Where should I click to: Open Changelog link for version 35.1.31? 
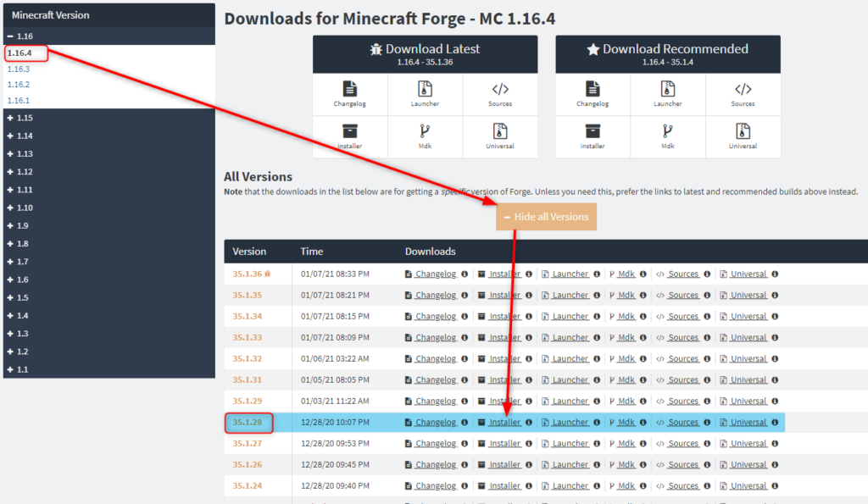click(436, 379)
